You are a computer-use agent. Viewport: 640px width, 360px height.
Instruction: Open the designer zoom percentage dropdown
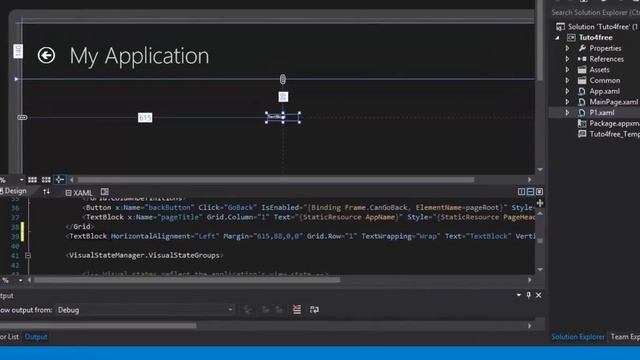click(21, 180)
